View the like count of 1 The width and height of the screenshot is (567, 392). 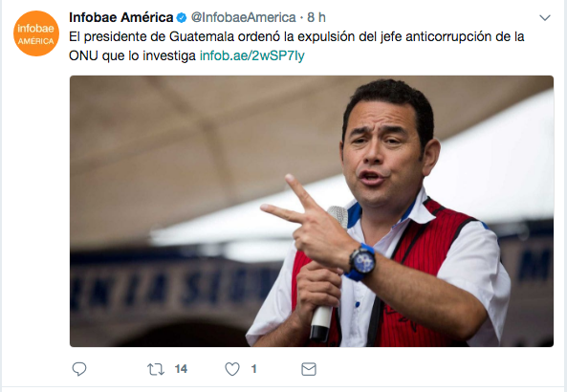tap(253, 369)
